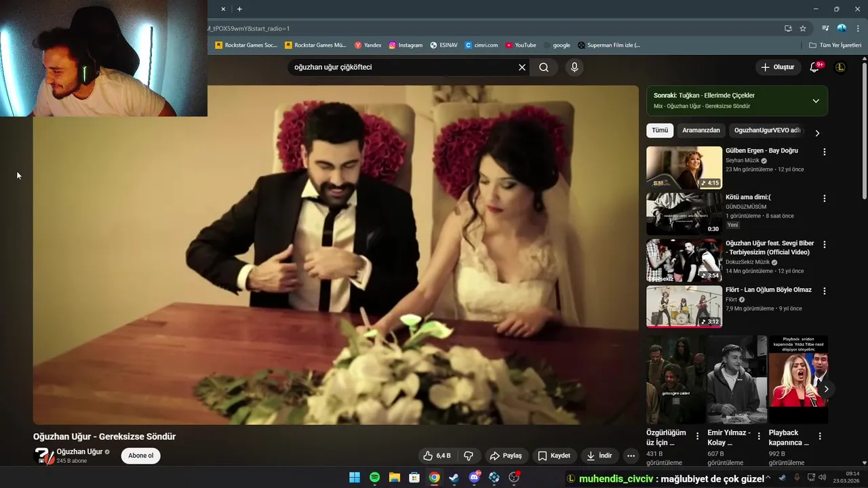Open Chrome three-dot menu
Viewport: 868px width, 488px height.
point(857,28)
